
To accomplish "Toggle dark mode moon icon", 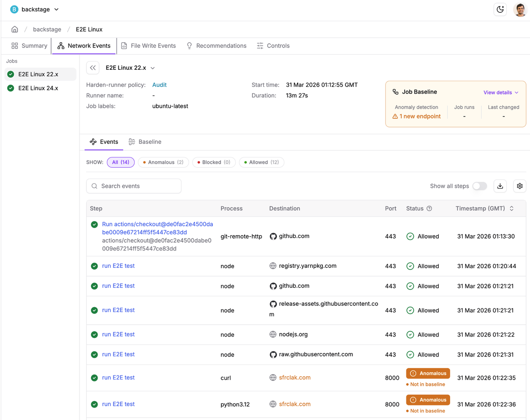I will point(500,9).
